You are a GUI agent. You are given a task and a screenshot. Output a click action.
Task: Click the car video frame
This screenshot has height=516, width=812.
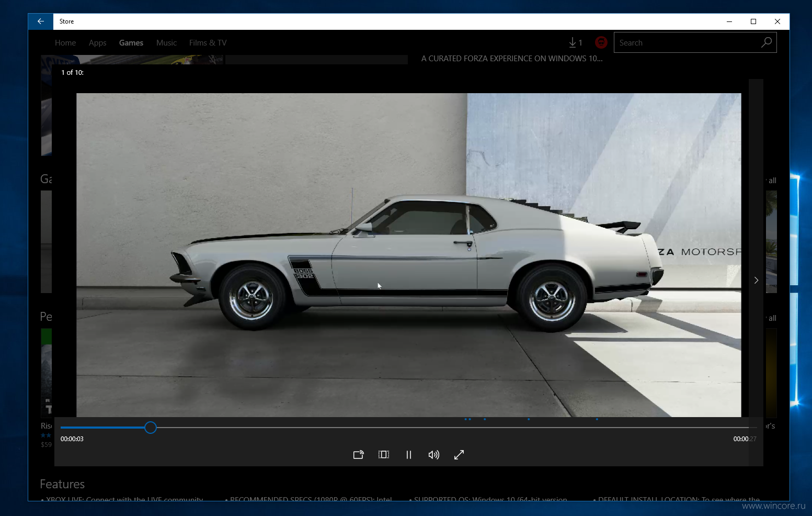[408, 255]
